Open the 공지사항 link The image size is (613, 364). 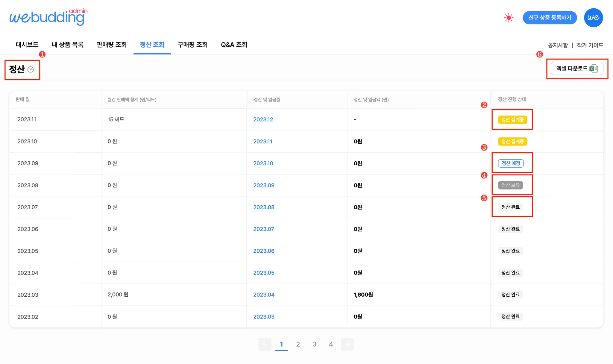(558, 45)
